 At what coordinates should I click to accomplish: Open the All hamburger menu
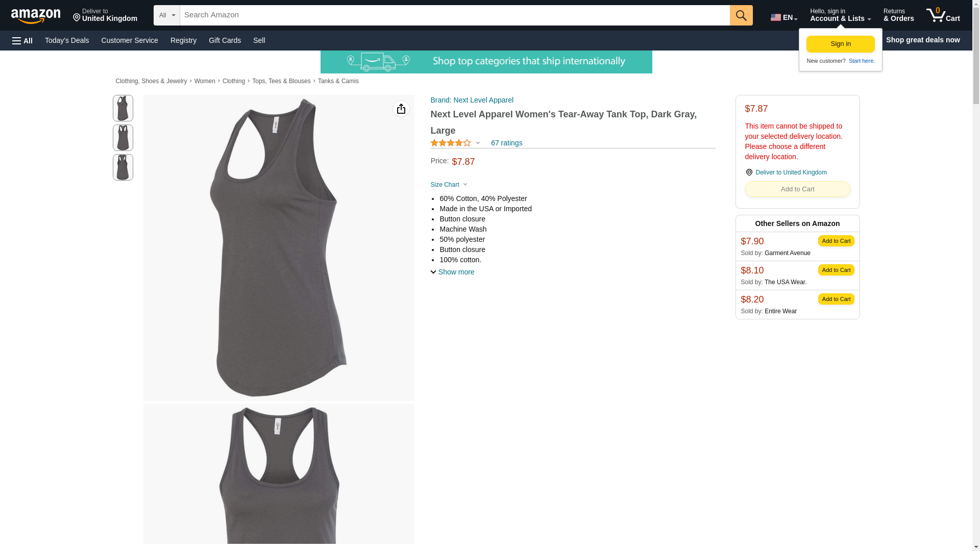pyautogui.click(x=22, y=40)
